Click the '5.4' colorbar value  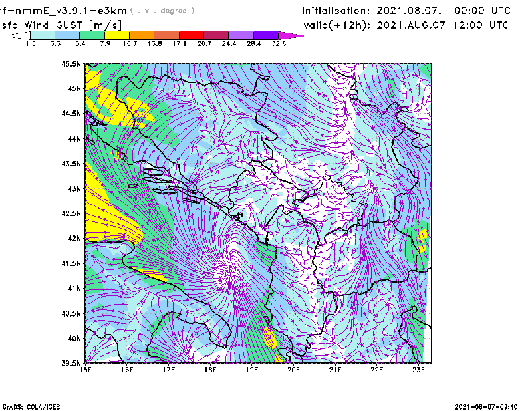coord(80,43)
